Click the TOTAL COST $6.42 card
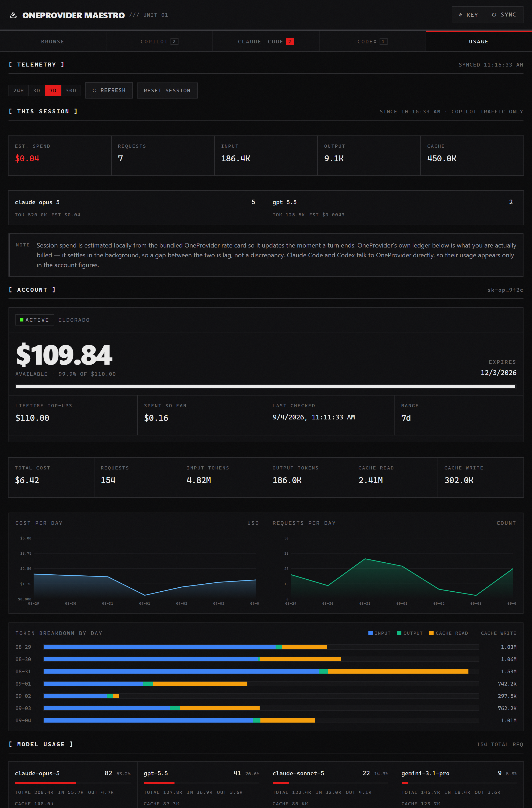 [51, 477]
